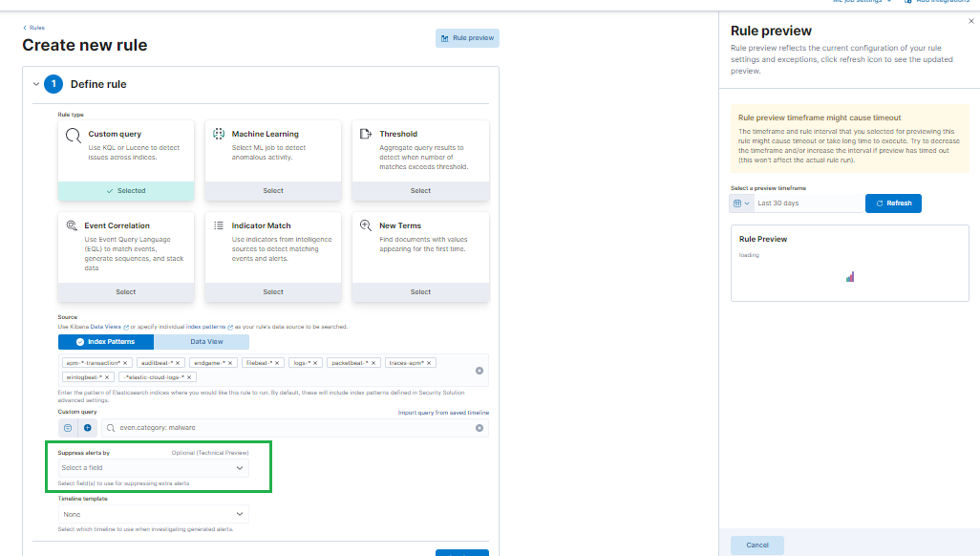Click the Indicator Match rule type icon
980x556 pixels.
click(218, 225)
